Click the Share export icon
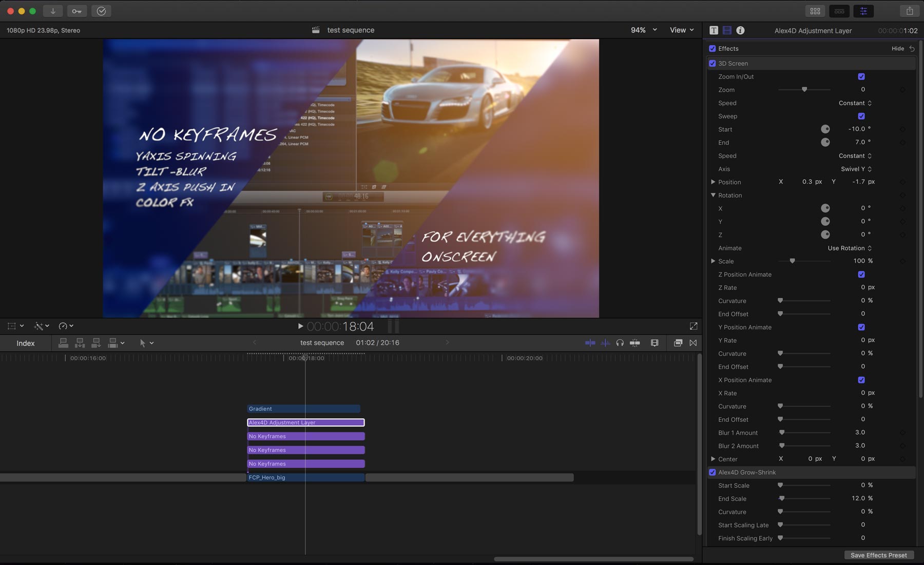 [x=910, y=11]
